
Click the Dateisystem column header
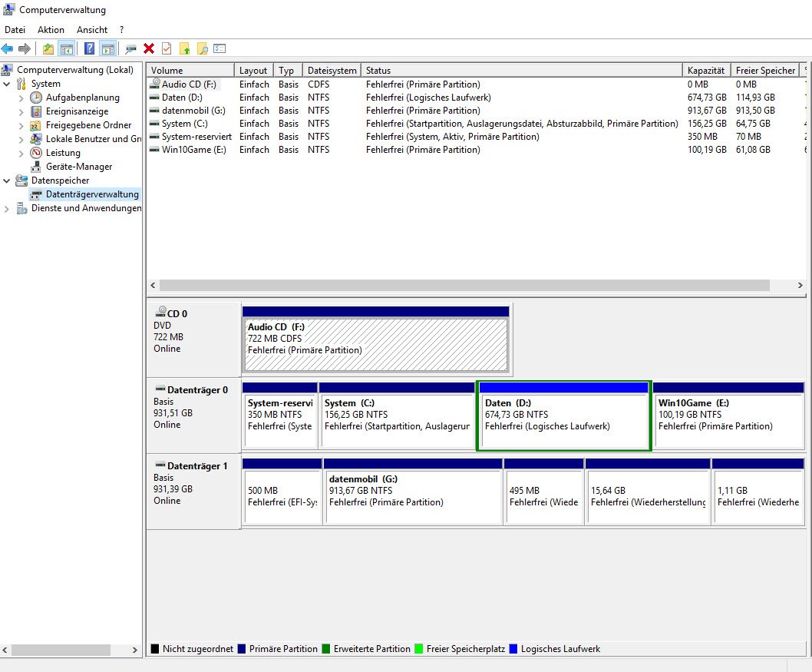[x=332, y=71]
